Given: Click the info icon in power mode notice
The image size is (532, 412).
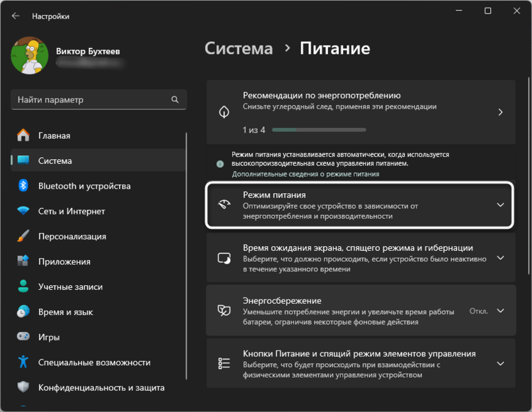Looking at the screenshot, I should coord(220,164).
